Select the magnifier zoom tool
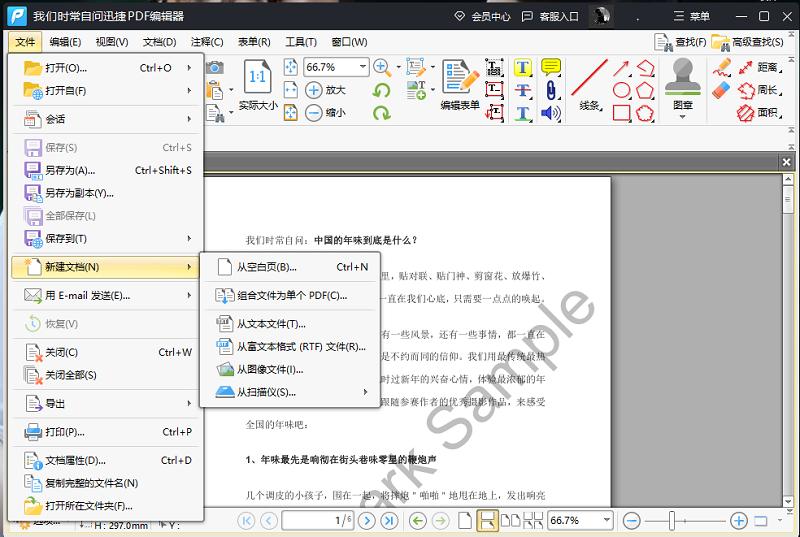Image resolution: width=800 pixels, height=537 pixels. point(382,67)
